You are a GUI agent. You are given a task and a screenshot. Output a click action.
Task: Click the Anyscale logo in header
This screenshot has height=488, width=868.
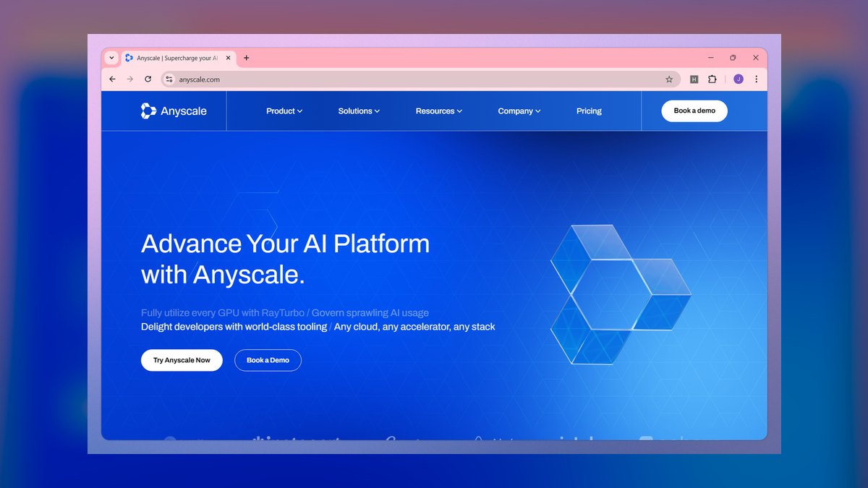[174, 111]
